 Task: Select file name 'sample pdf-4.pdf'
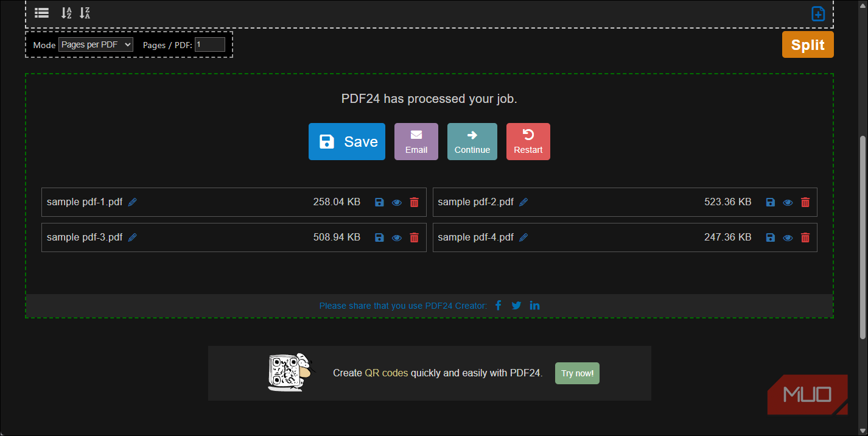475,237
